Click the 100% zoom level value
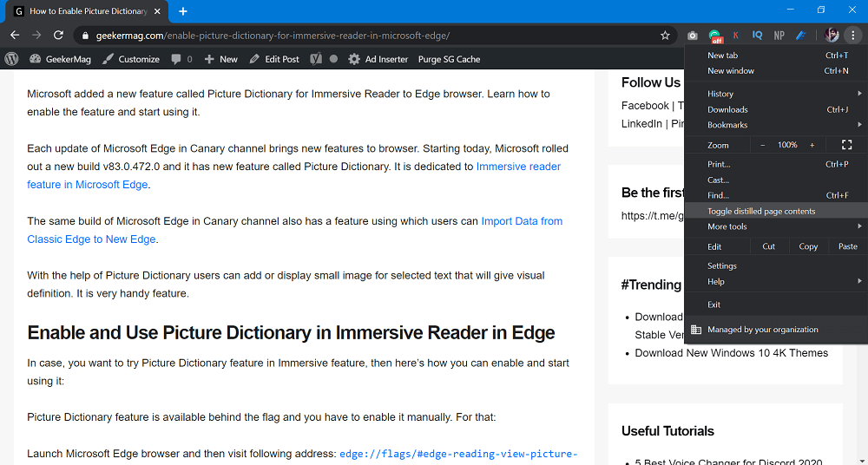The image size is (868, 465). 787,145
